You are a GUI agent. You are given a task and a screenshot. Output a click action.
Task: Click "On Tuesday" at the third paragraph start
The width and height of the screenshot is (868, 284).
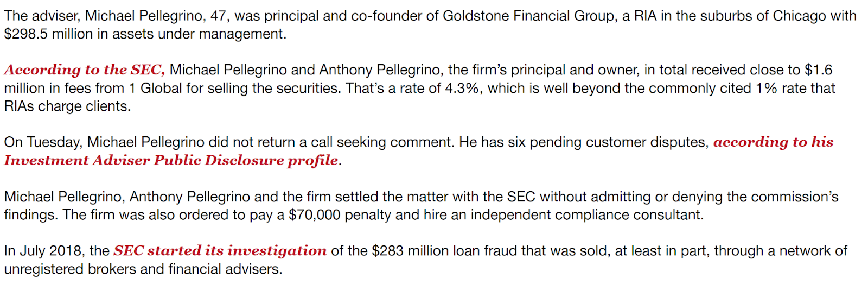point(43,142)
